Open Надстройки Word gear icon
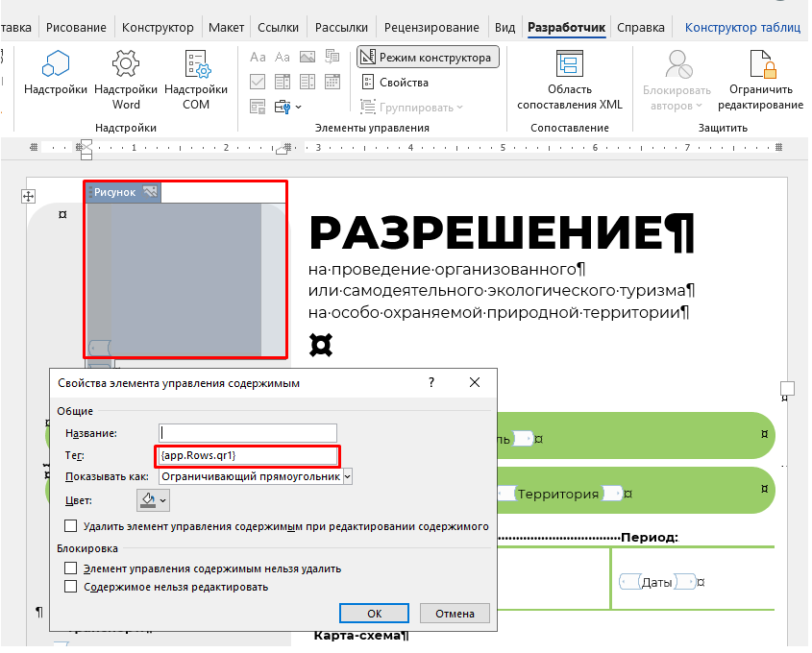Viewport: 812px width, 653px height. pyautogui.click(x=126, y=66)
